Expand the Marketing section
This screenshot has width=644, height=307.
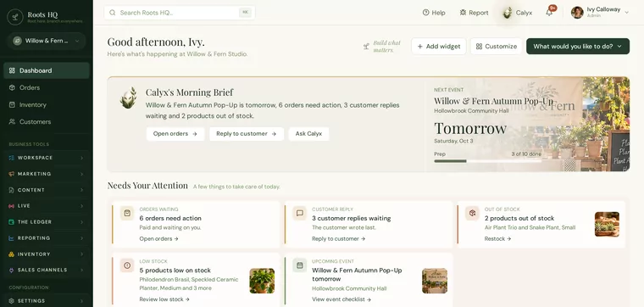[x=81, y=174]
